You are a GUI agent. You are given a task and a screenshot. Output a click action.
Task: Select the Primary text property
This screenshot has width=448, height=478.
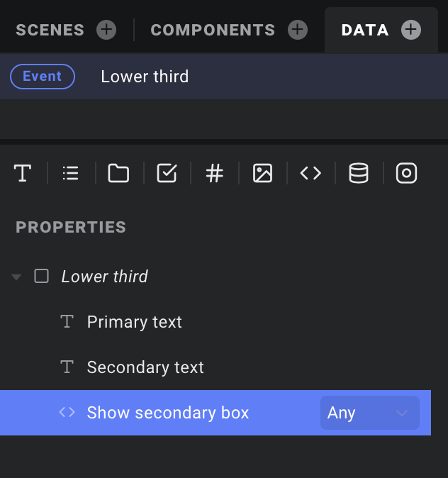click(134, 322)
